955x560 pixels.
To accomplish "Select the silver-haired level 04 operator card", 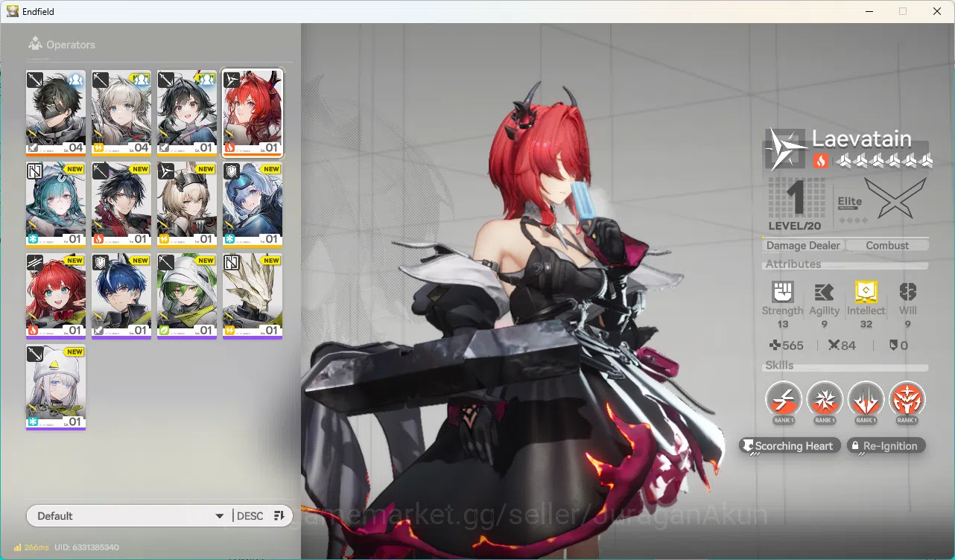I will (121, 113).
